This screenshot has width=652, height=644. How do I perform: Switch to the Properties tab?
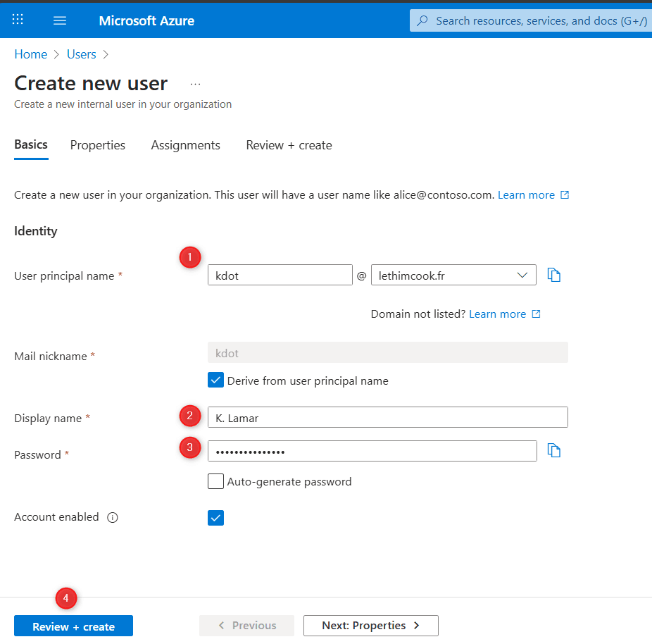(x=98, y=145)
